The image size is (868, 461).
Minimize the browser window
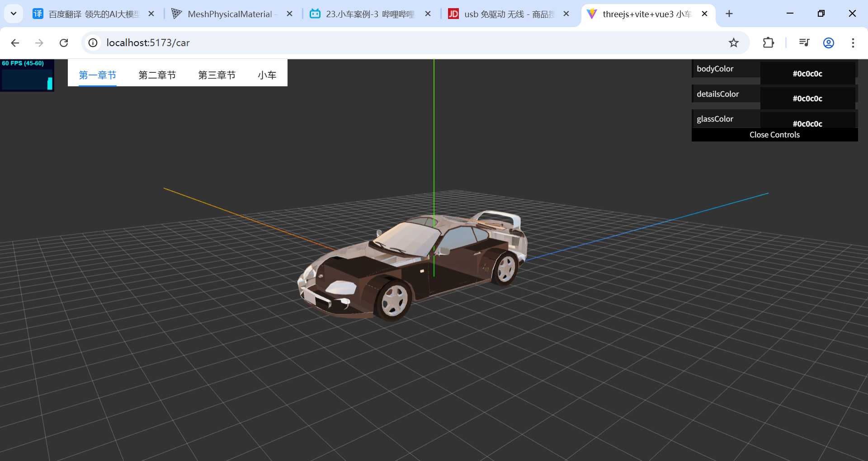(790, 14)
